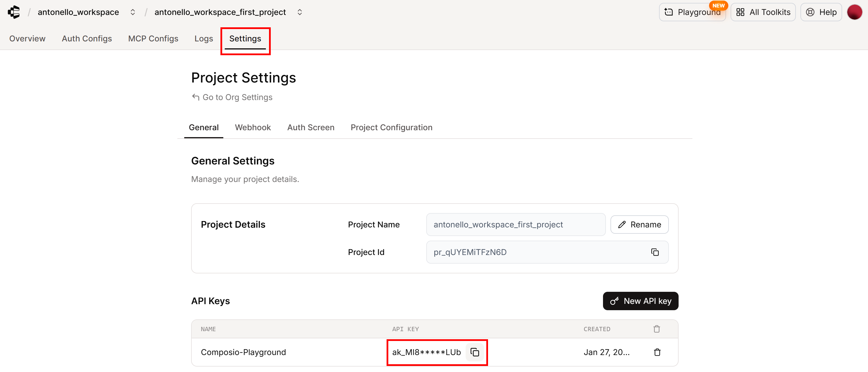
Task: Open the Auth Screen tab
Action: tap(311, 127)
